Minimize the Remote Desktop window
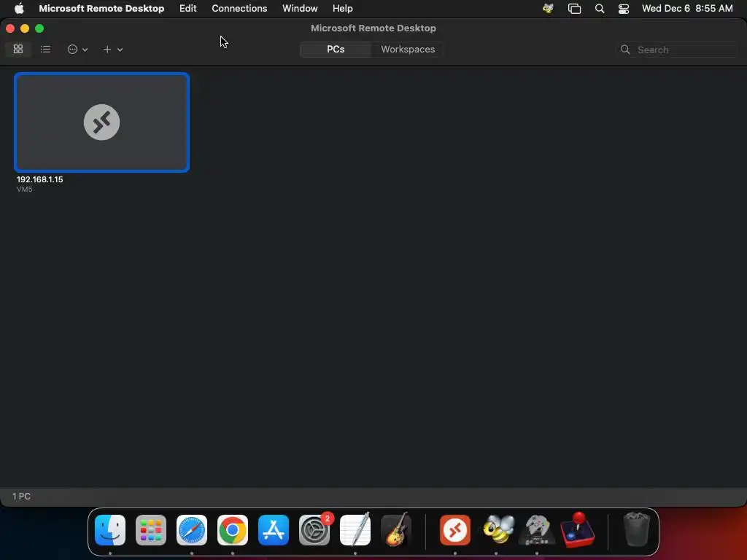747x560 pixels. [25, 28]
